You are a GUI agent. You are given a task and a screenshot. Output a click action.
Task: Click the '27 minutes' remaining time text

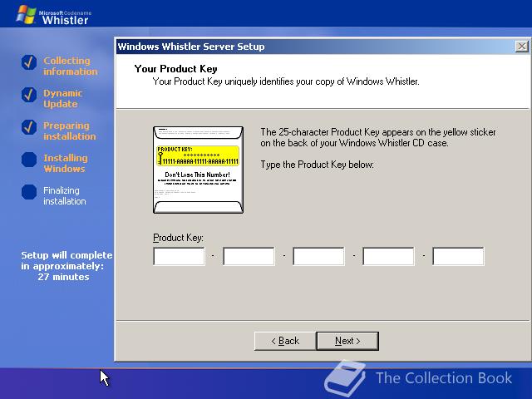pyautogui.click(x=63, y=277)
